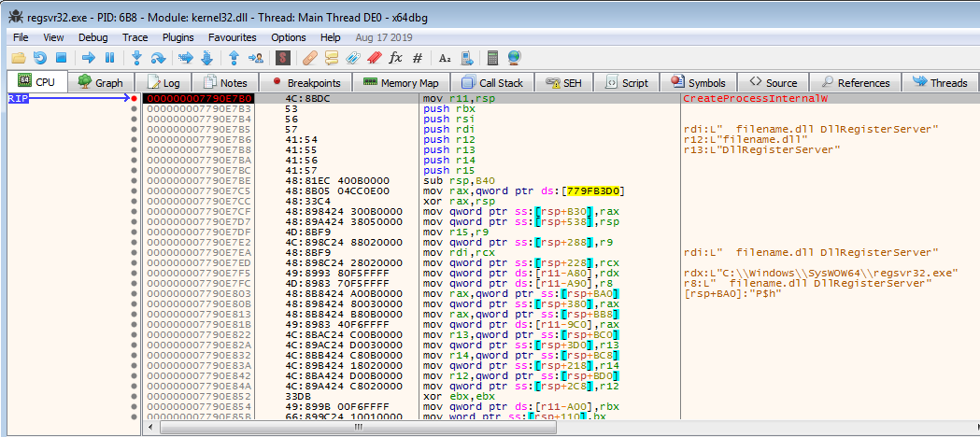Open the Plugins menu
980x437 pixels.
(178, 37)
